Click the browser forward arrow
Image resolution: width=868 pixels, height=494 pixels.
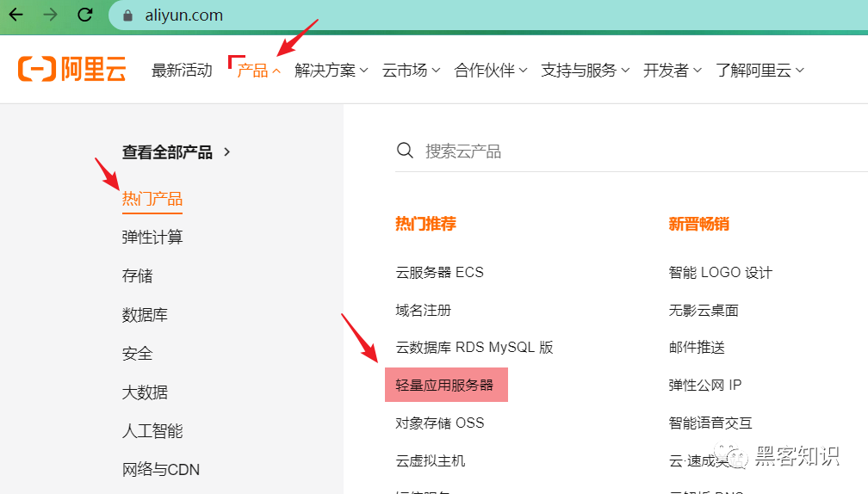pyautogui.click(x=50, y=15)
